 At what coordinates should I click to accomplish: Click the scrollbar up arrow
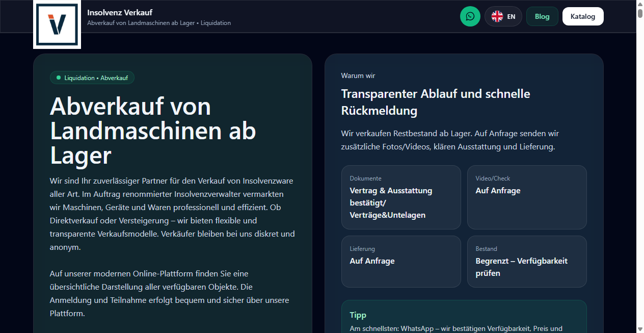(x=640, y=4)
